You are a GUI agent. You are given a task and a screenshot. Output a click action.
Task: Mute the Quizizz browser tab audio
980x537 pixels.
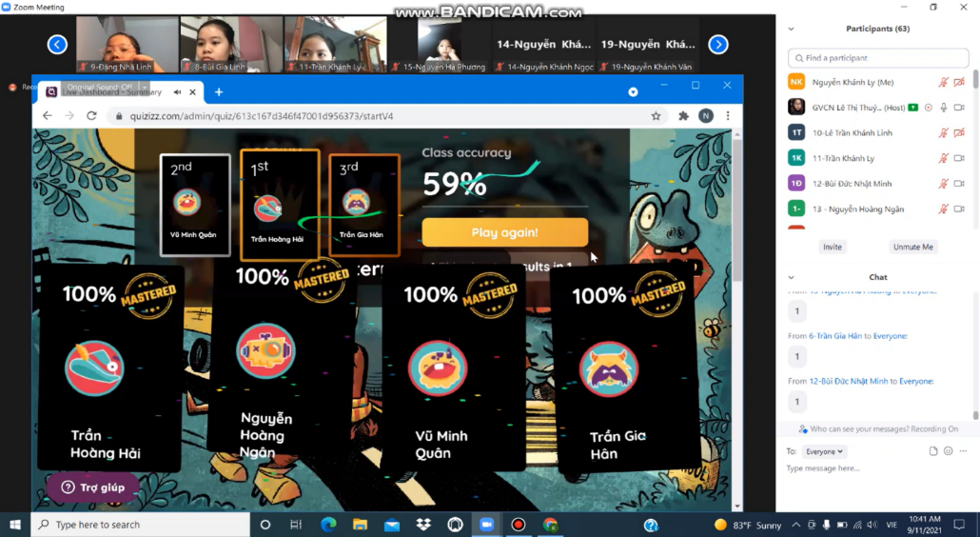[x=178, y=92]
